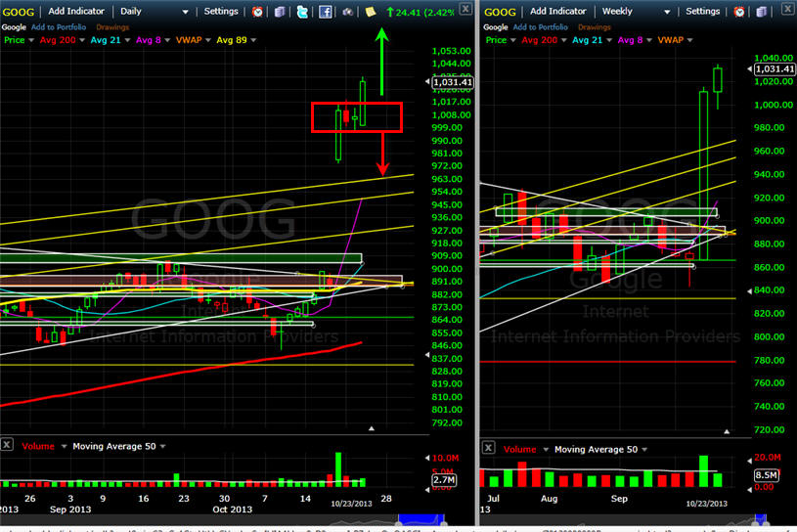Open the yellow sticky note icon

point(371,11)
